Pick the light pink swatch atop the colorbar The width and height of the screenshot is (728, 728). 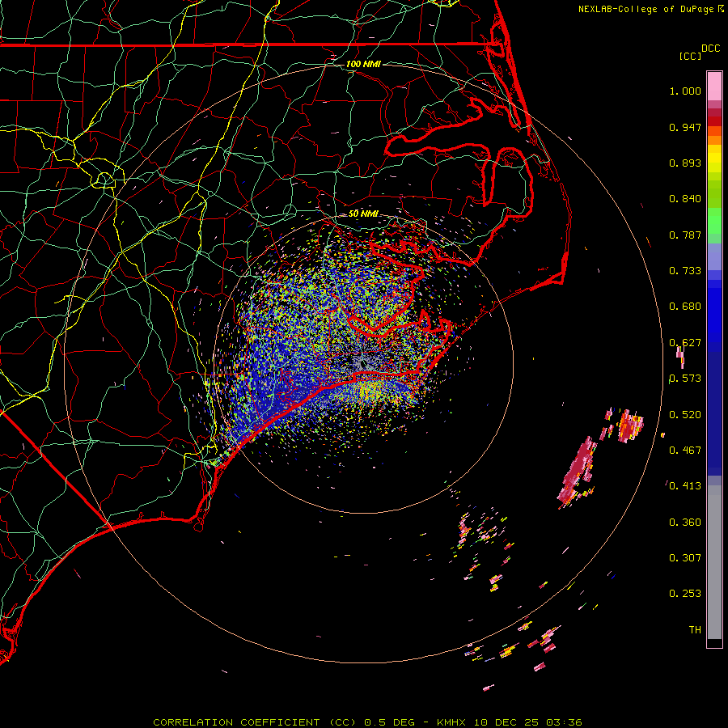coord(714,86)
